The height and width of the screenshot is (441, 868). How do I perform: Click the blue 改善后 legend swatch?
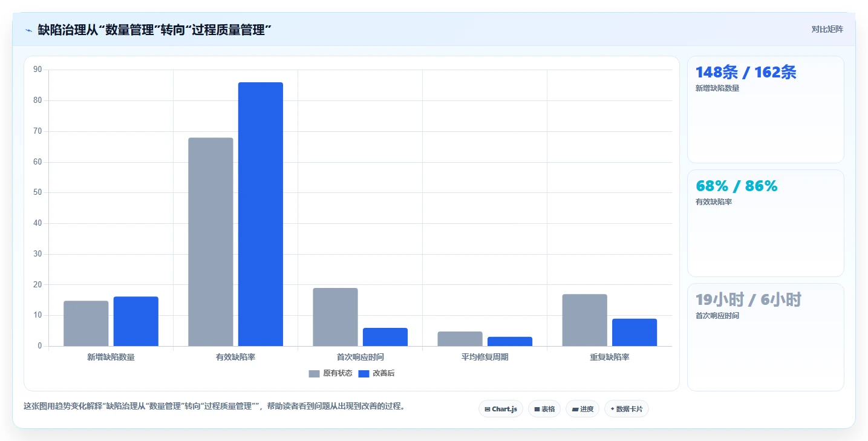click(364, 374)
